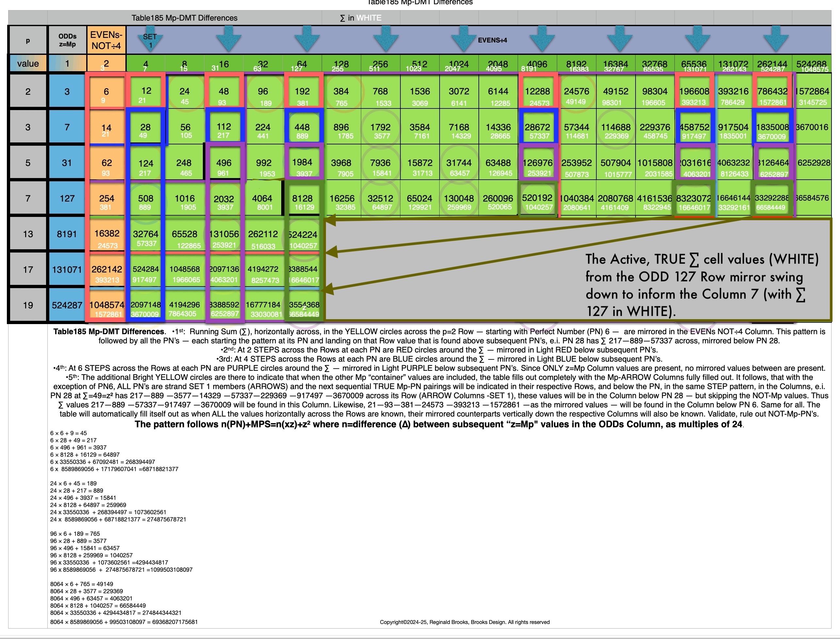Select the EVENs-NOT÷4 header cell

pyautogui.click(x=106, y=40)
